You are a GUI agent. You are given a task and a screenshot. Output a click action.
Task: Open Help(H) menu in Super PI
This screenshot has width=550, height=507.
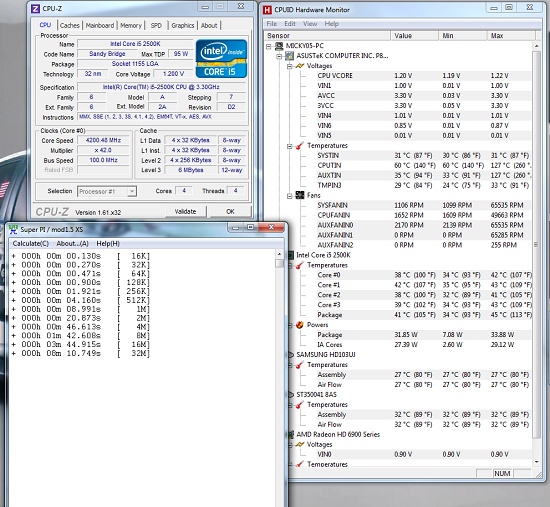coord(108,244)
